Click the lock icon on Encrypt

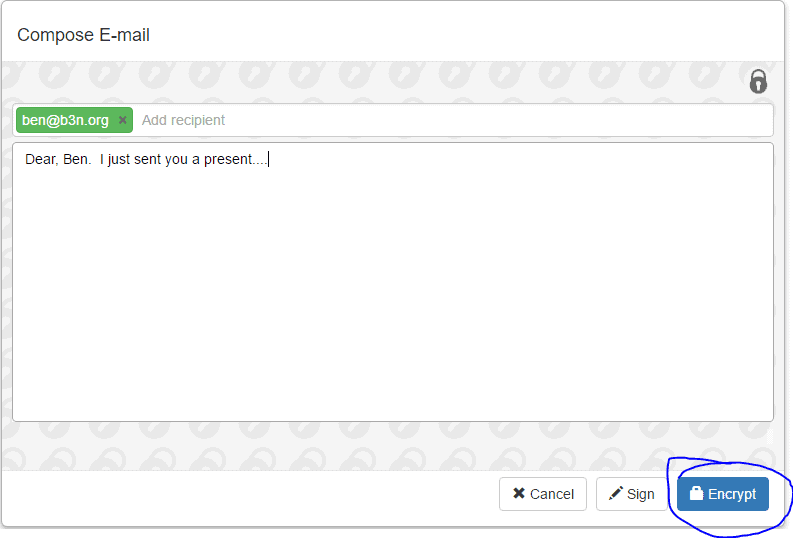(696, 493)
